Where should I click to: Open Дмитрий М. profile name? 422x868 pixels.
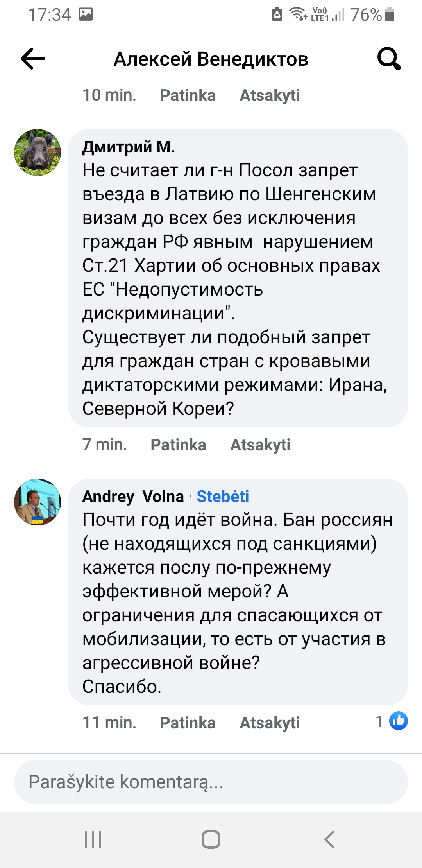tap(129, 147)
